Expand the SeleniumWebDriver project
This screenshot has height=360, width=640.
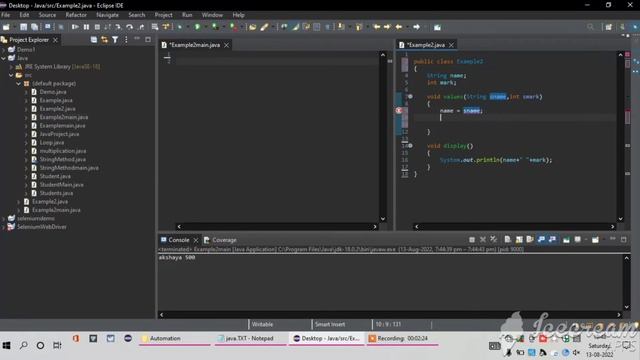click(x=4, y=227)
